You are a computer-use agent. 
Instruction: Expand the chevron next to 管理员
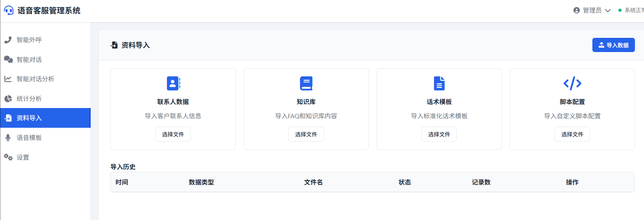click(608, 11)
